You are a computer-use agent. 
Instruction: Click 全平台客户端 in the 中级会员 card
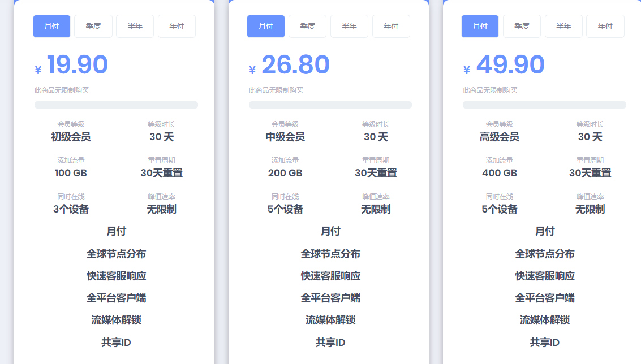(x=330, y=298)
